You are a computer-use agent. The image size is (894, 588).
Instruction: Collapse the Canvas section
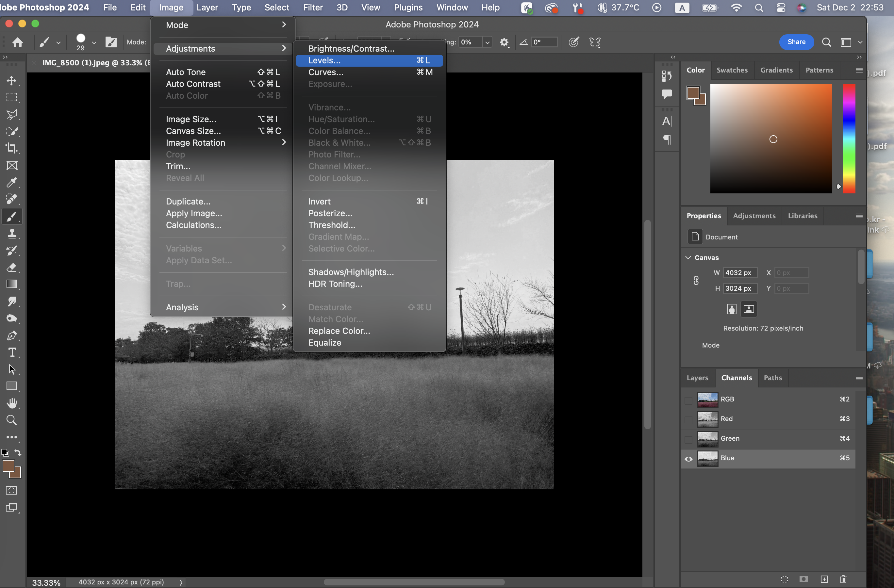[x=688, y=258]
